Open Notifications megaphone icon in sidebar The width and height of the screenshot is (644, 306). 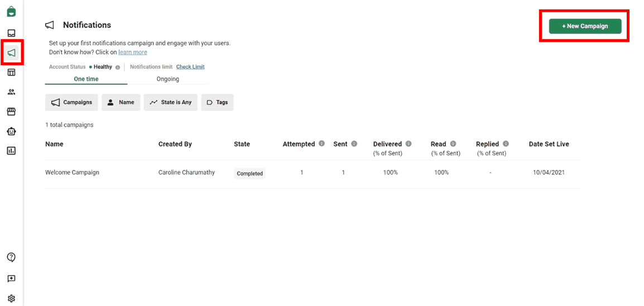coord(11,53)
